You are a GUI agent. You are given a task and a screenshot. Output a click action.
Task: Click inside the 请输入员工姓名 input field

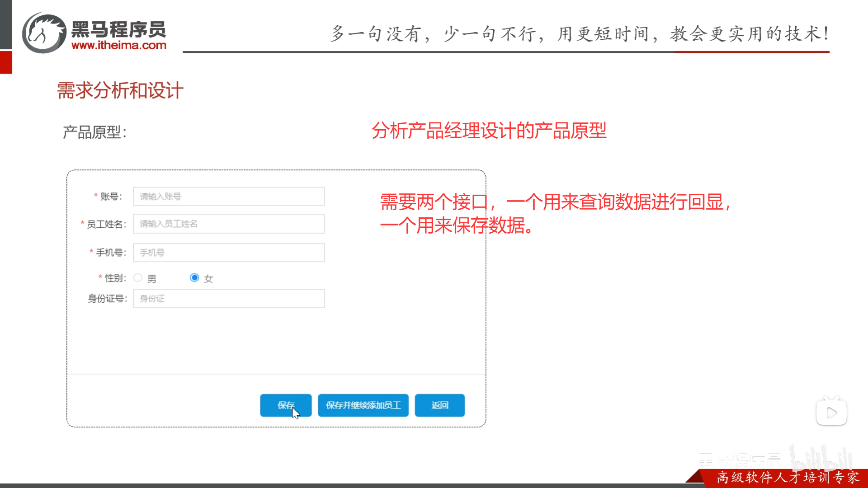click(228, 224)
